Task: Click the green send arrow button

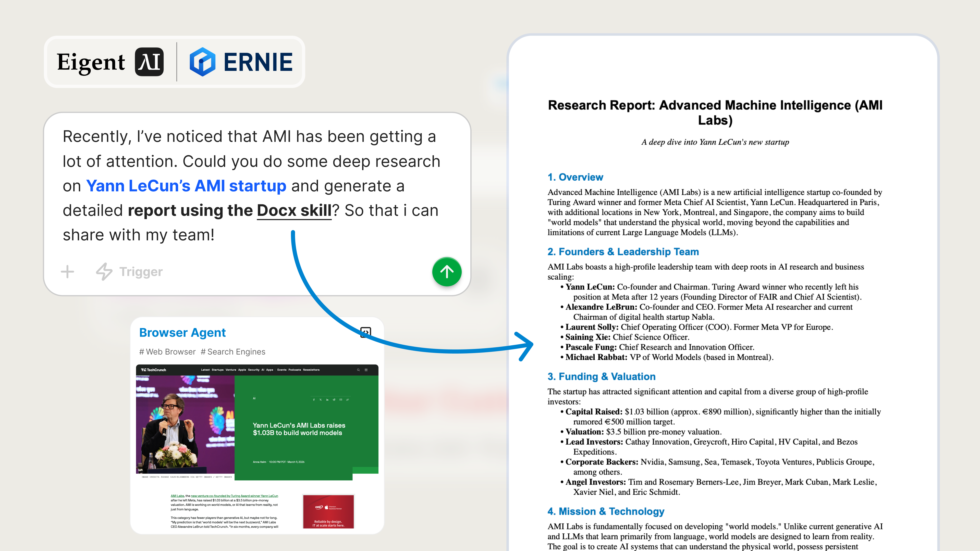Action: (447, 271)
